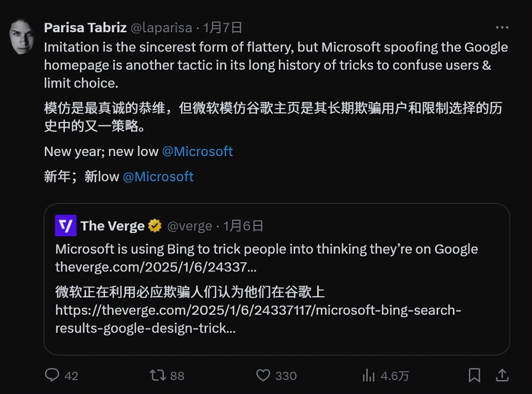
Task: Click the Parisa Tabriz display name
Action: (x=85, y=28)
